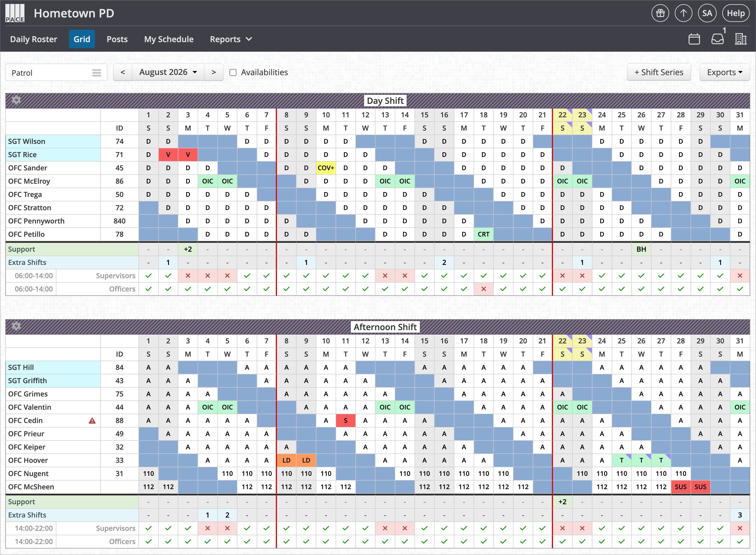Image resolution: width=756 pixels, height=555 pixels.
Task: Open the gift icon in header
Action: tap(660, 13)
